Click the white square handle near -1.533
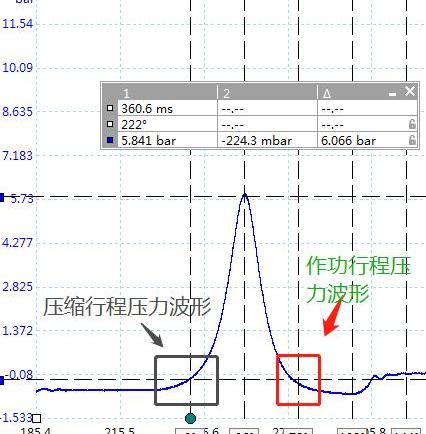This screenshot has height=434, width=426. point(37,418)
